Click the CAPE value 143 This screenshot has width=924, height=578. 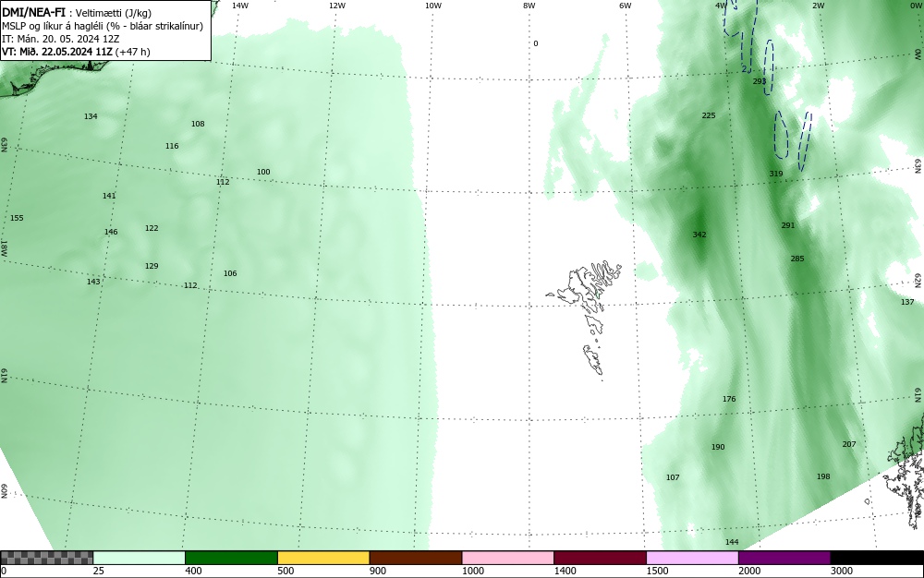[x=93, y=282]
